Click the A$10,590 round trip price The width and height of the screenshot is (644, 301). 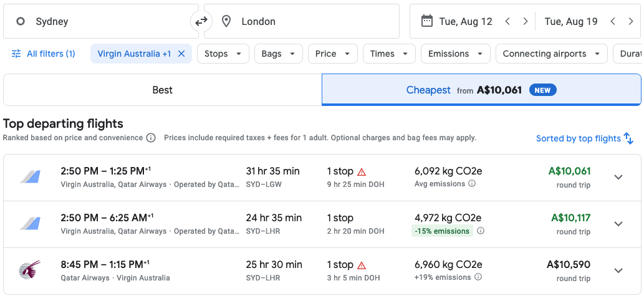[569, 264]
